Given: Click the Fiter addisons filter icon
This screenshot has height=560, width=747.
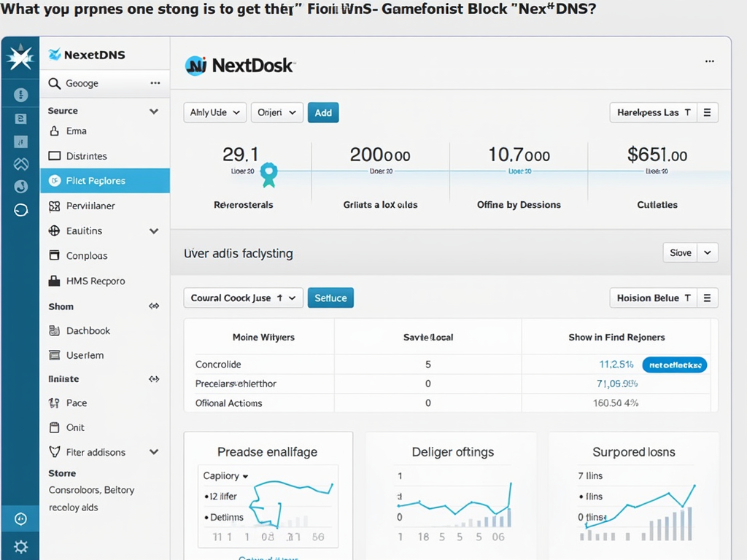Looking at the screenshot, I should 55,452.
